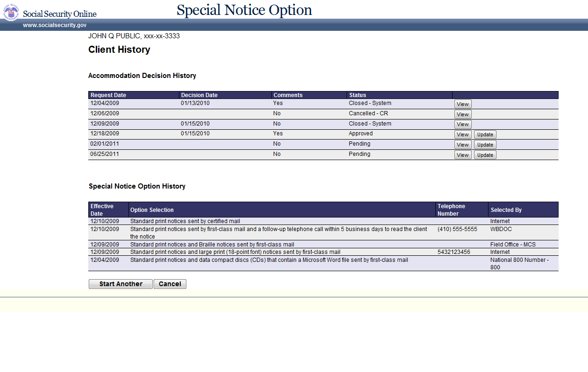
Task: Click the Social Security Online title
Action: [x=60, y=14]
